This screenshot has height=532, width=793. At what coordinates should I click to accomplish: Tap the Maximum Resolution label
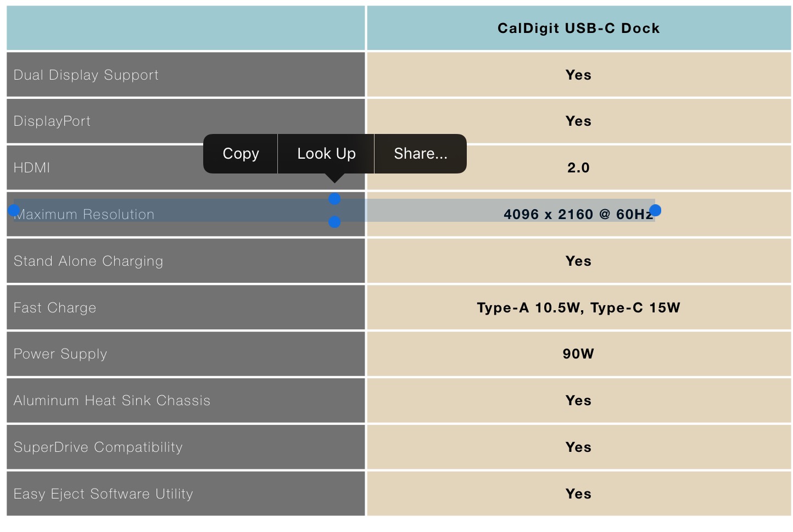point(84,215)
